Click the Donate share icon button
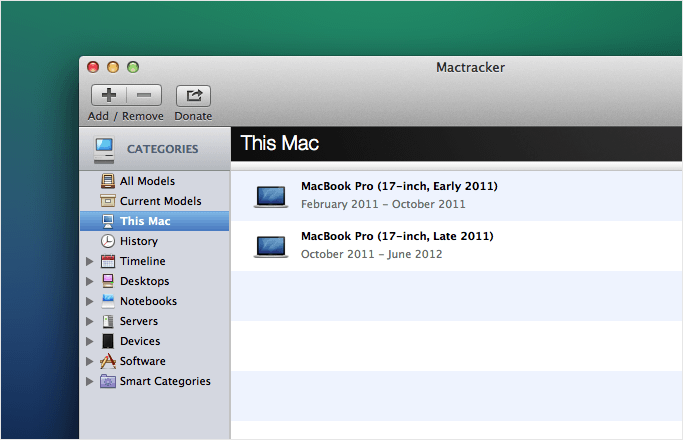The image size is (683, 440). 193,95
